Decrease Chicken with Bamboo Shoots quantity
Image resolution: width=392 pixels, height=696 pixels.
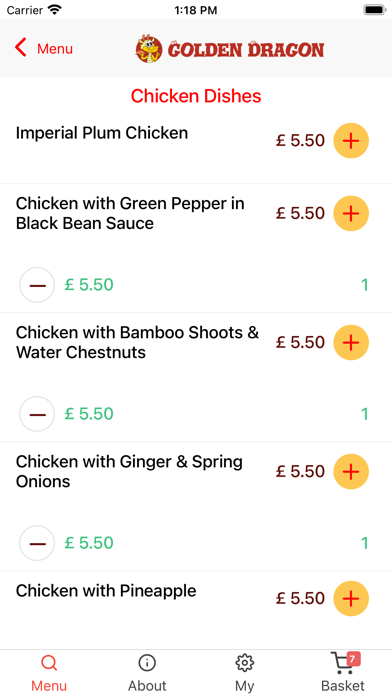pyautogui.click(x=37, y=414)
